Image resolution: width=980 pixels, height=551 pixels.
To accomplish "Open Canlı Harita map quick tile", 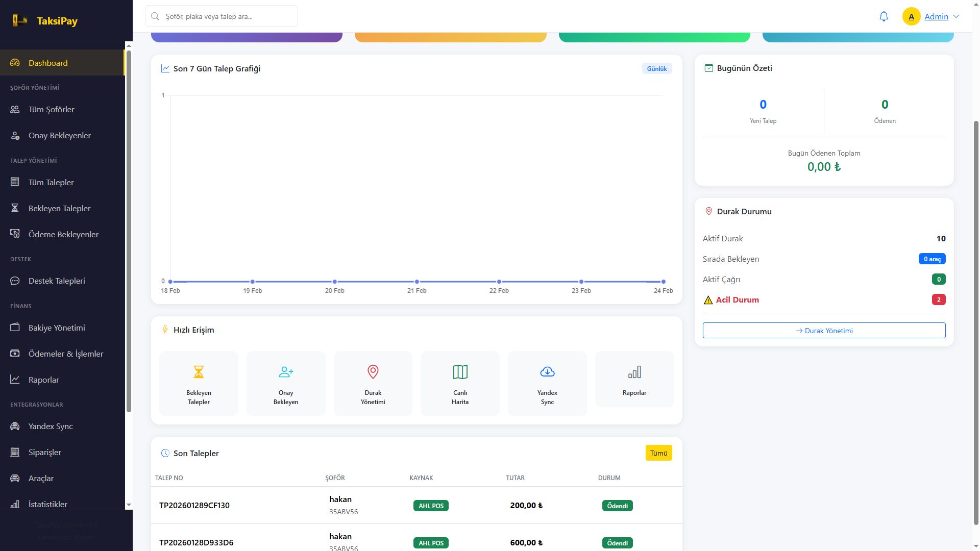I will click(460, 384).
